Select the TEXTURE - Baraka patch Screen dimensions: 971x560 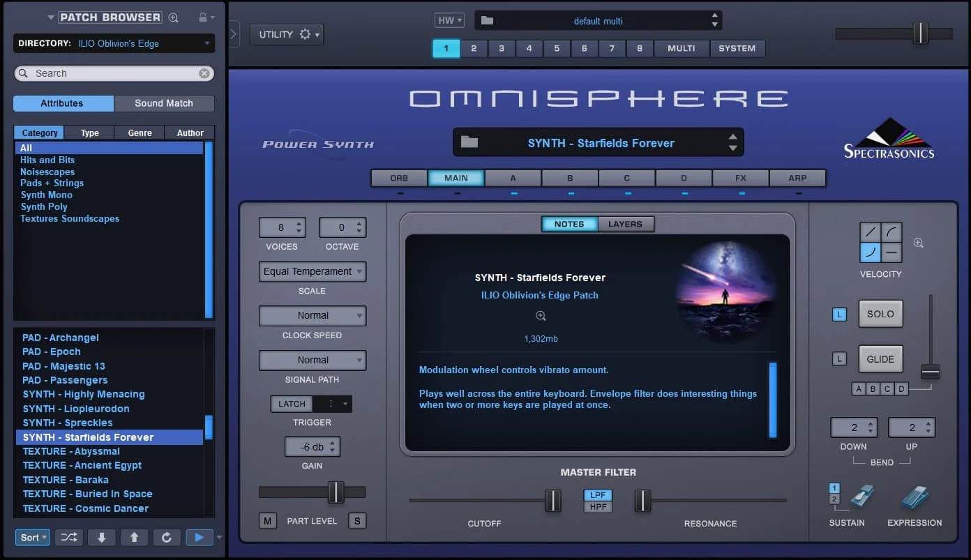(65, 479)
